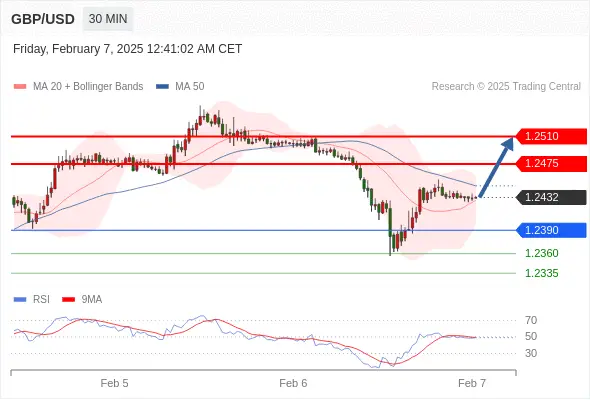
Task: Click the Feb 7 date axis label
Action: pyautogui.click(x=472, y=383)
